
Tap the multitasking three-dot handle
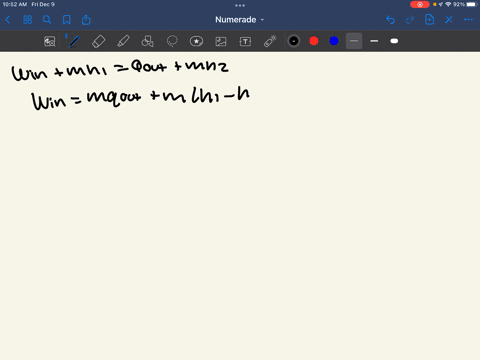[240, 5]
